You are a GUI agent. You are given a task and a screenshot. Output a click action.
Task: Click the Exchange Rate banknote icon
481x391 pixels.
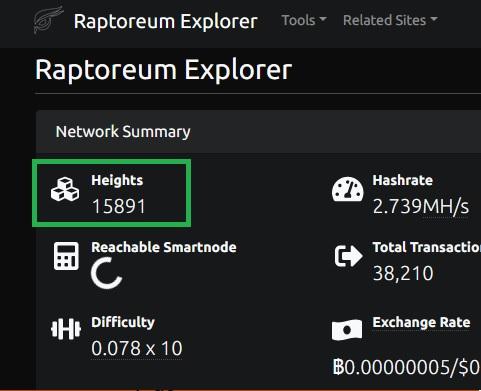pos(347,330)
